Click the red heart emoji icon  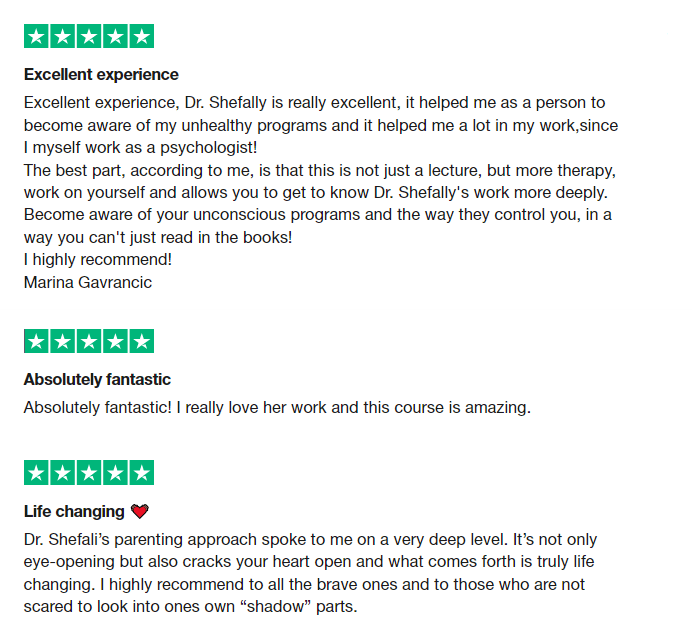[x=140, y=512]
